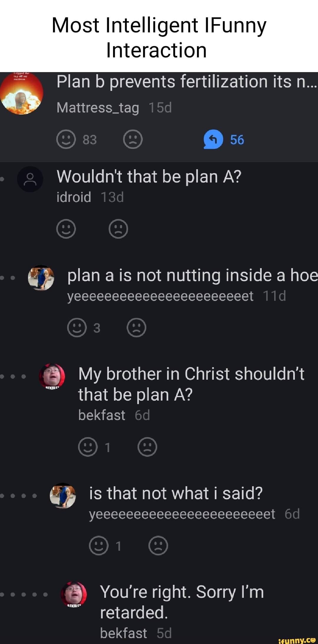Screen dimensions: 318x644
Task: Unsmile the 'is that not what i said?' comment
Action: click(x=158, y=546)
